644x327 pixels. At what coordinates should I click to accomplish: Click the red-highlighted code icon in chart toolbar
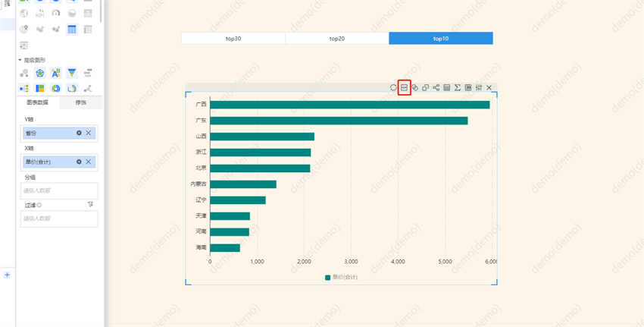pos(405,88)
